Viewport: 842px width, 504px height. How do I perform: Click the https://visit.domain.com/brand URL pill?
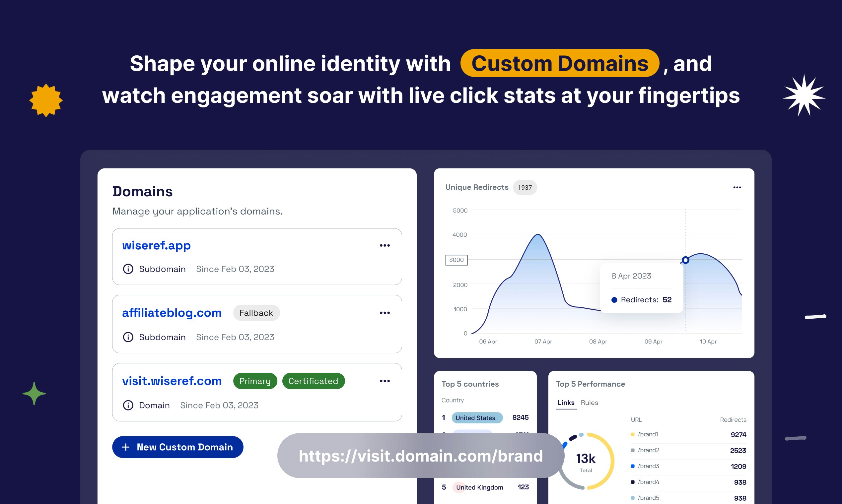pyautogui.click(x=421, y=456)
